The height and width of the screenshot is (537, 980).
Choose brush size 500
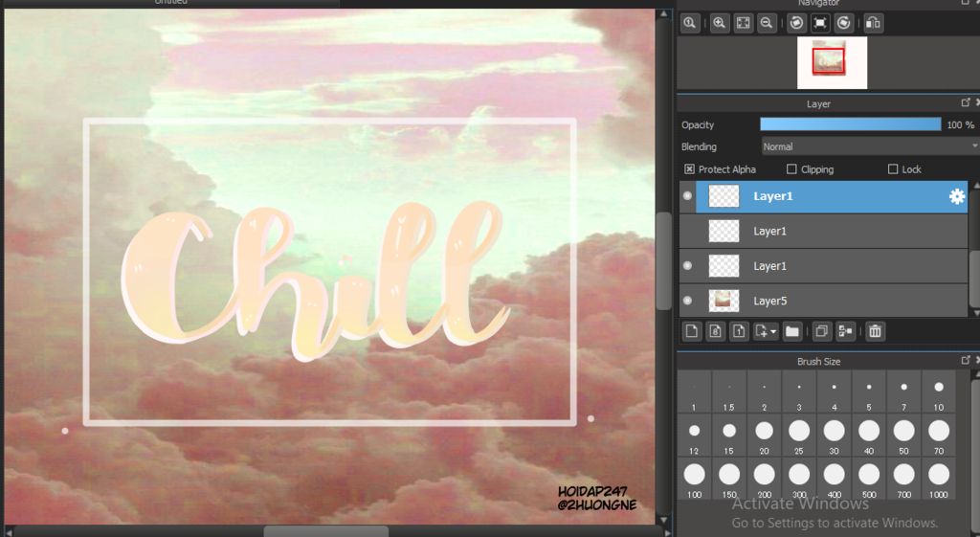click(869, 480)
